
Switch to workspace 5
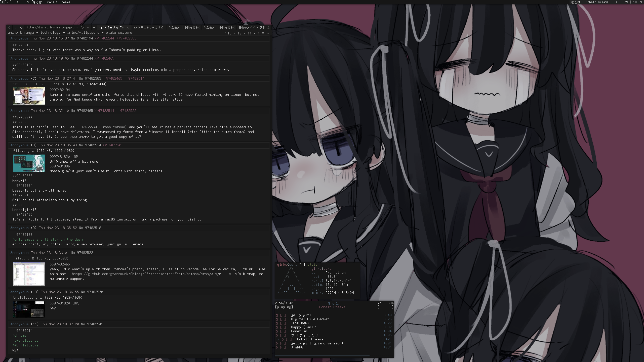(x=22, y=2)
